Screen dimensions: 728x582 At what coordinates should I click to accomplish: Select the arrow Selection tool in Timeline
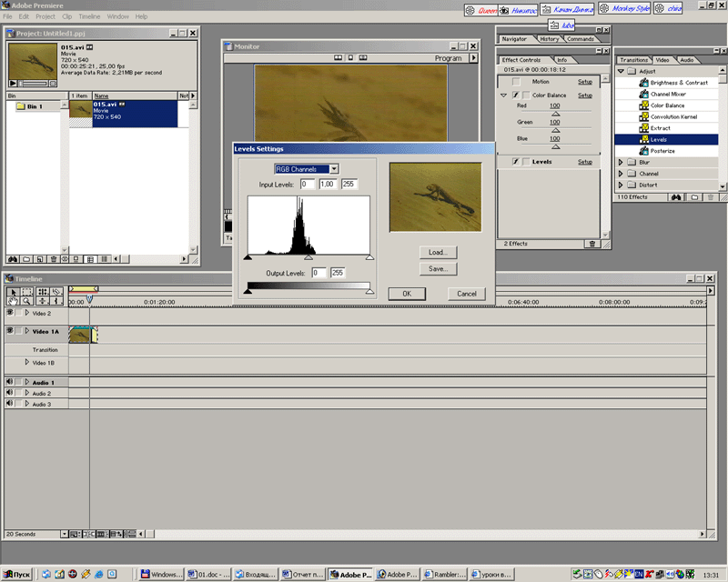pos(13,291)
